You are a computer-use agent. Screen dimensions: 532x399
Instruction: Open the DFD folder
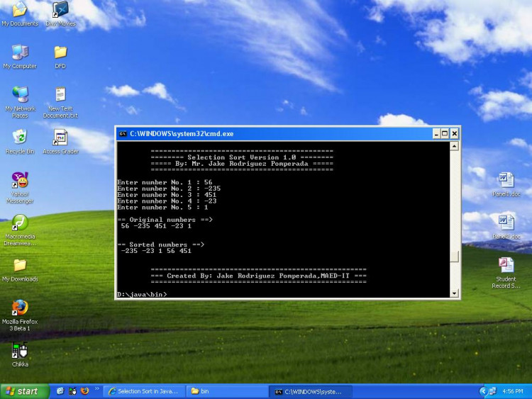(x=60, y=57)
